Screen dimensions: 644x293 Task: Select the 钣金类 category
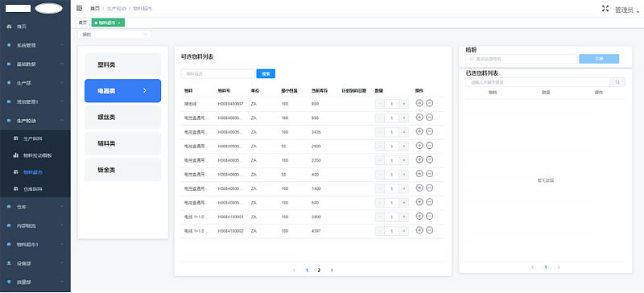click(123, 170)
